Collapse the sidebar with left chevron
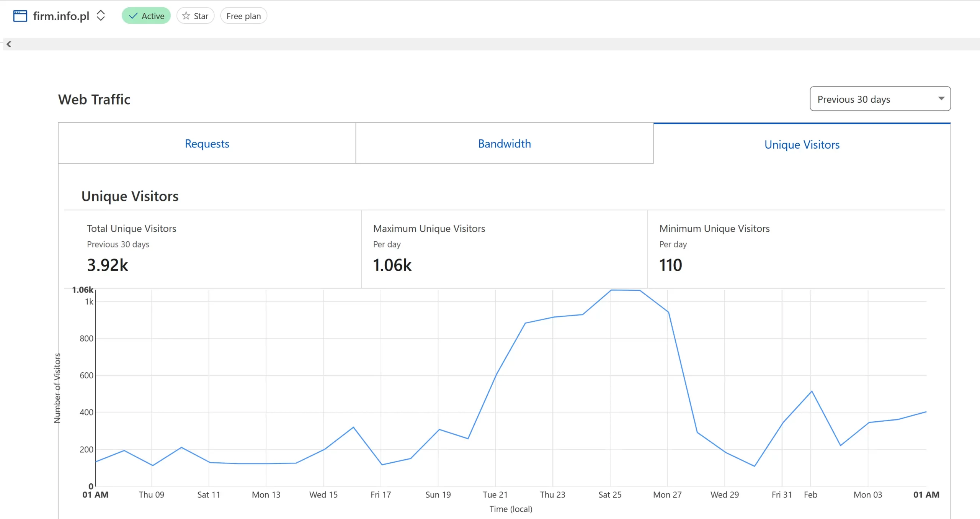 click(9, 44)
